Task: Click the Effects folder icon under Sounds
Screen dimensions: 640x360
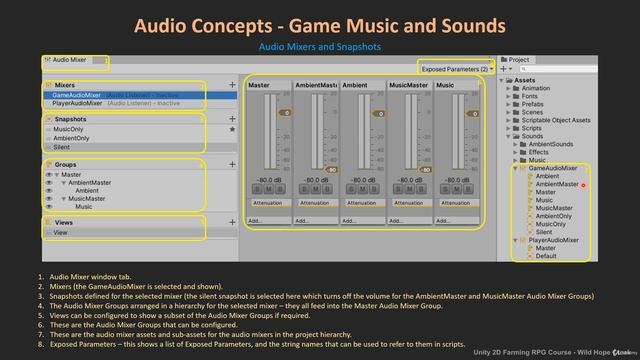Action: (x=523, y=152)
